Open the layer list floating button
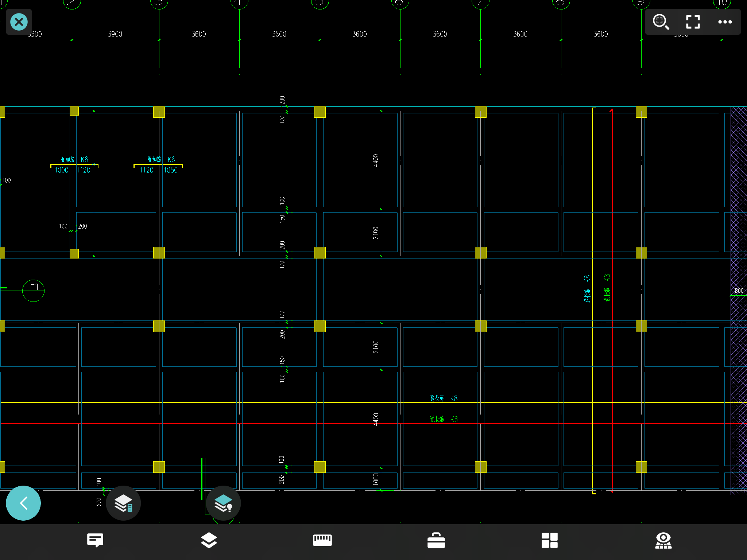Viewport: 747px width, 560px height. [123, 503]
